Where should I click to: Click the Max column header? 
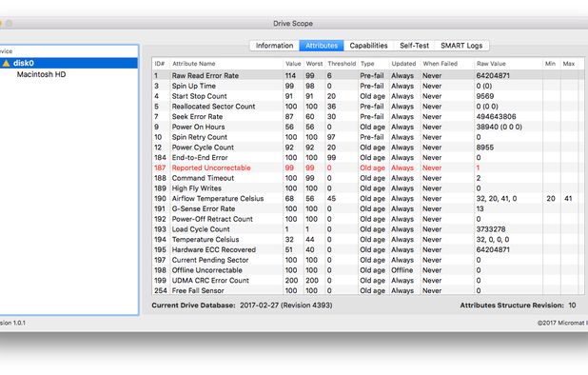(569, 64)
